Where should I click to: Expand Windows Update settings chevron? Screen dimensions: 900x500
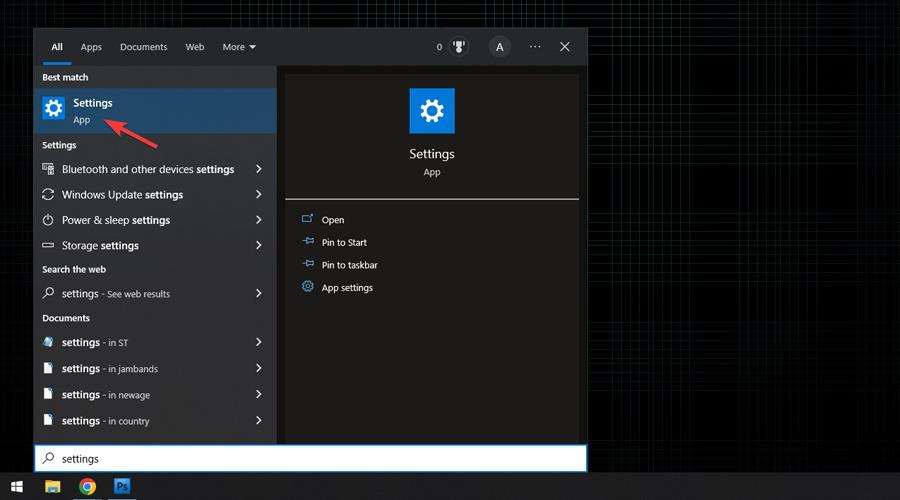click(259, 195)
